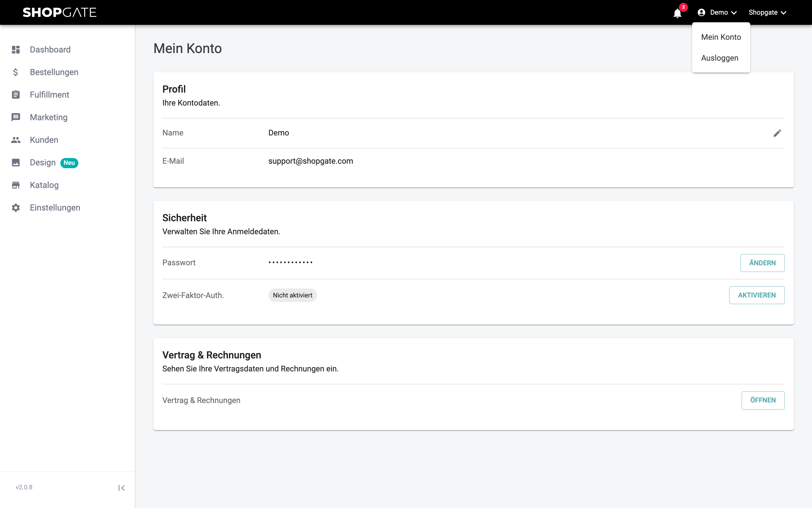Click the Neu badge next to Design
Viewport: 812px width, 508px height.
(69, 163)
